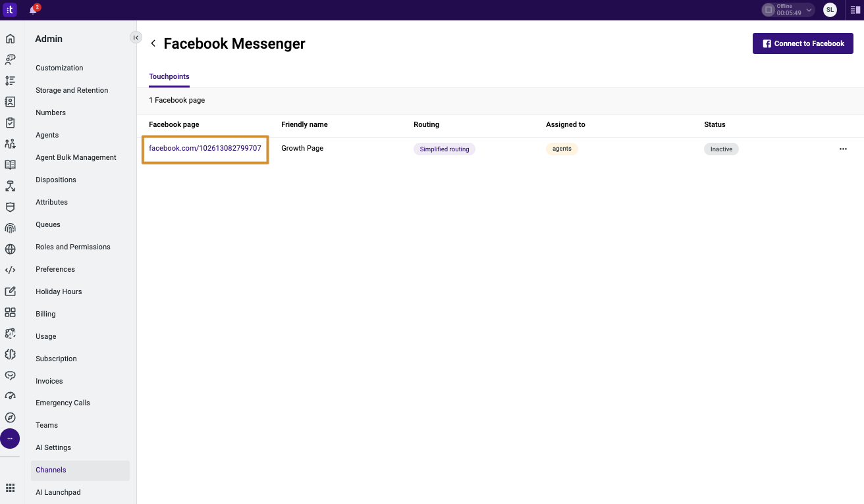Open Numbers in Admin menu

pyautogui.click(x=51, y=113)
